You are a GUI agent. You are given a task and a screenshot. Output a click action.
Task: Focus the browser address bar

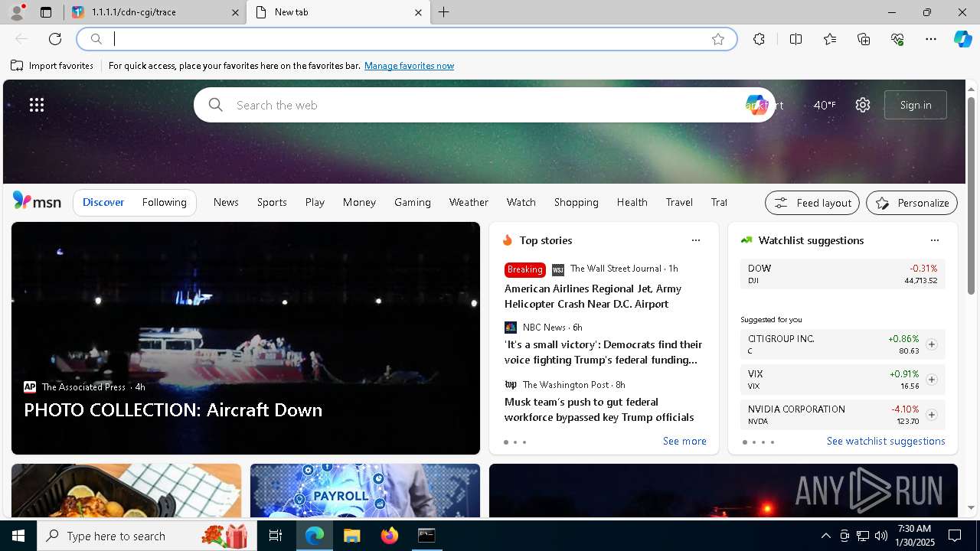[x=406, y=39]
